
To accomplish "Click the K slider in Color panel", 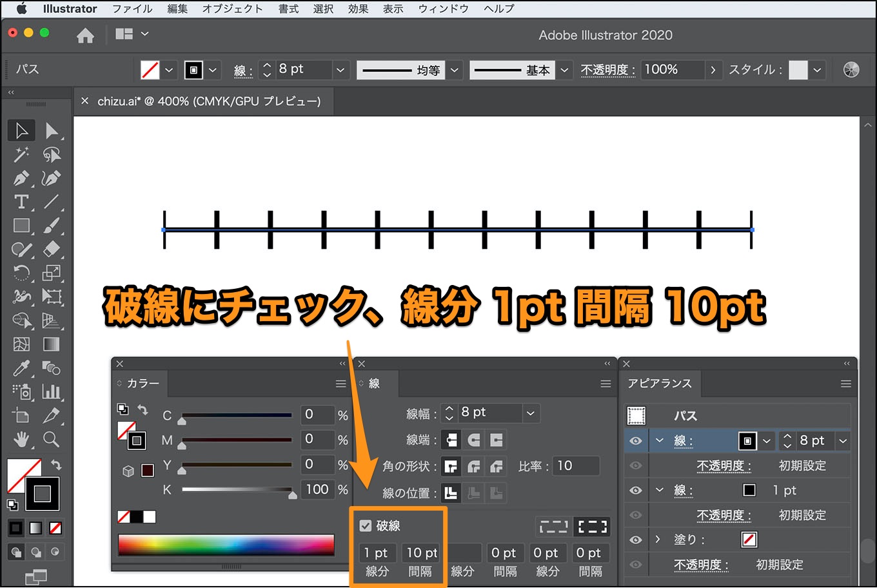I will (237, 490).
